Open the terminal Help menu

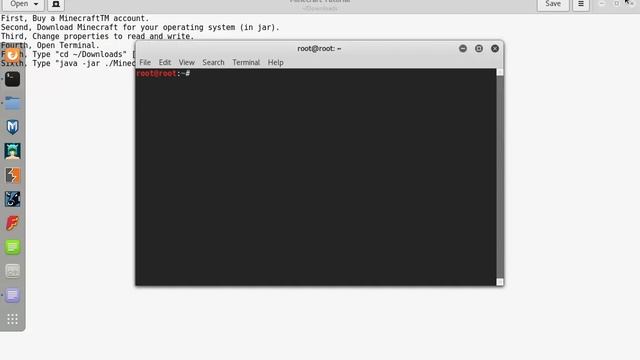click(x=276, y=62)
